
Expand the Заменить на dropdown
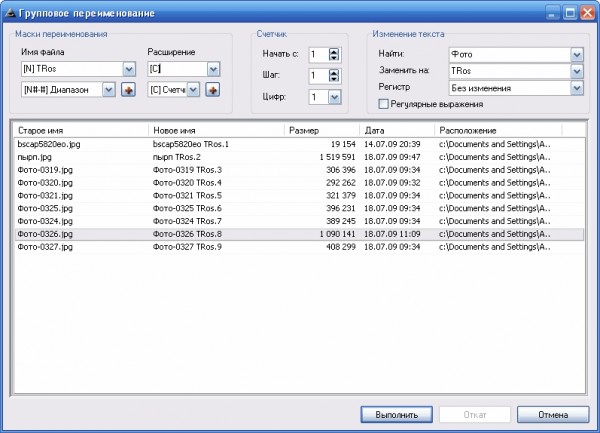pos(577,71)
